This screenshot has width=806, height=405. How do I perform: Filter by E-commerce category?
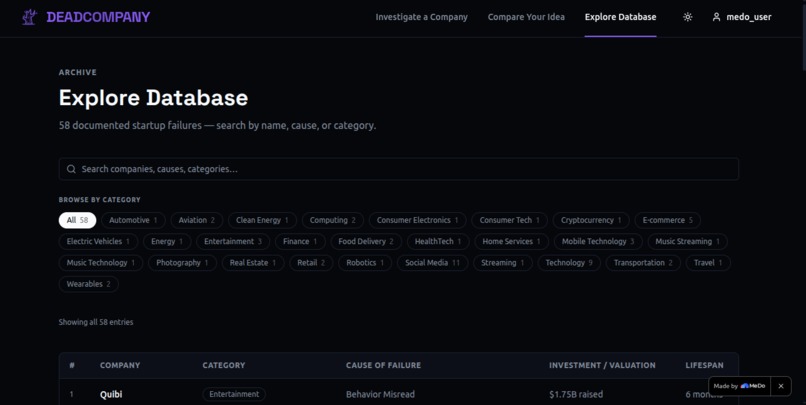coord(668,220)
